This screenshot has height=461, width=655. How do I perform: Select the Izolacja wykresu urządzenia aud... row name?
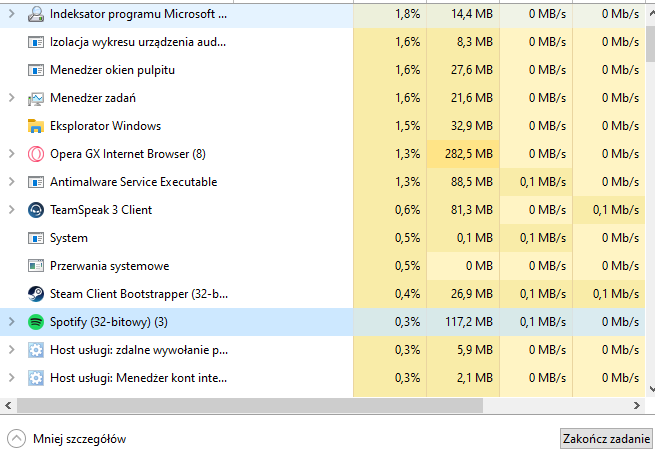138,42
